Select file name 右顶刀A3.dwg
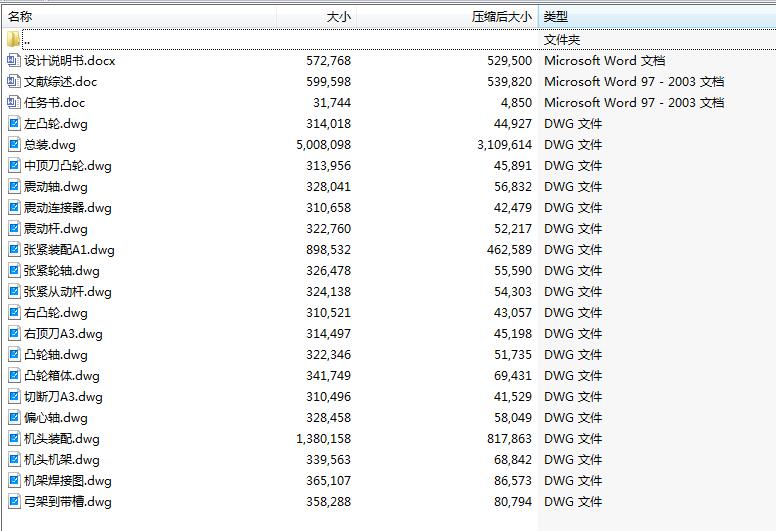 tap(63, 334)
